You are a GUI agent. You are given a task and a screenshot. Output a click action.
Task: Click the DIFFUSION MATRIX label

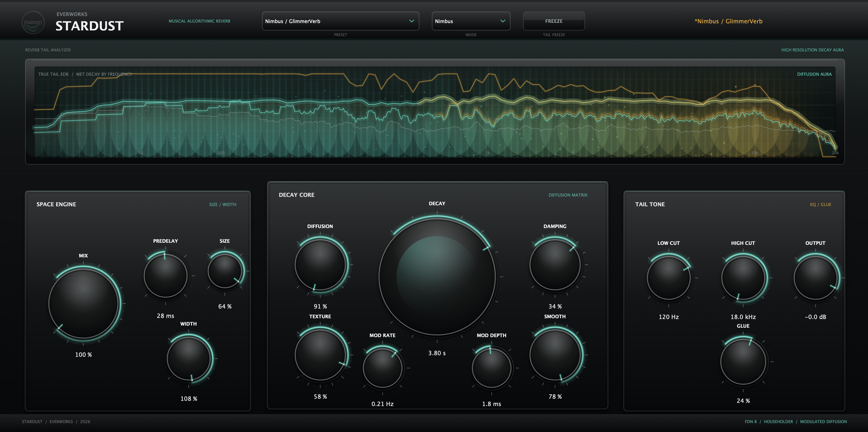coord(568,195)
